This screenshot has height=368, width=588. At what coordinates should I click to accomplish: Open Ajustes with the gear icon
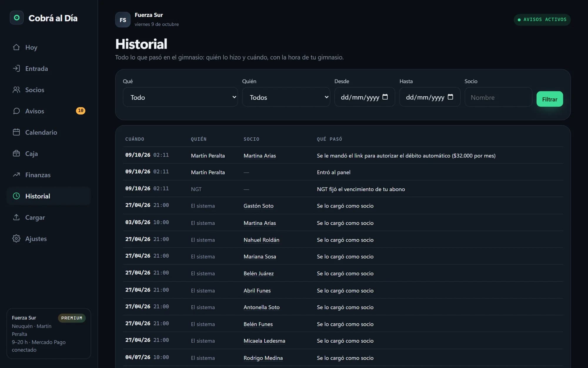[16, 238]
